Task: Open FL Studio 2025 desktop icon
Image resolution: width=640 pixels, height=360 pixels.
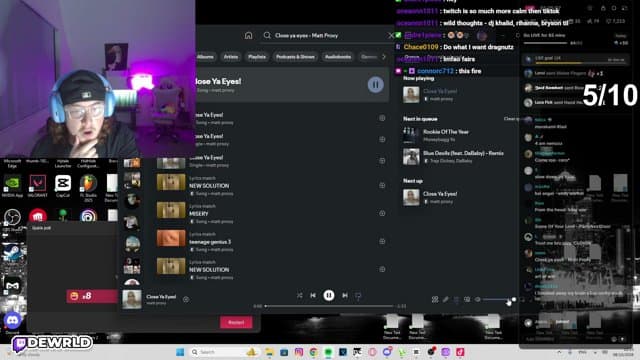Action: 88,189
